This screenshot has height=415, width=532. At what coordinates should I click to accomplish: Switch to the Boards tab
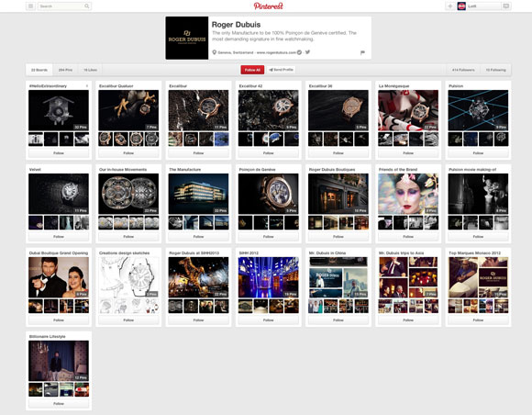(39, 70)
